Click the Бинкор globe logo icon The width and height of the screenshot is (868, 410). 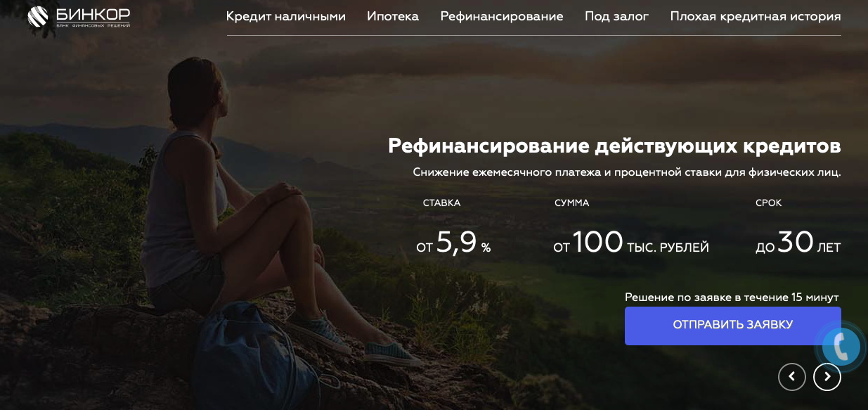tap(38, 16)
